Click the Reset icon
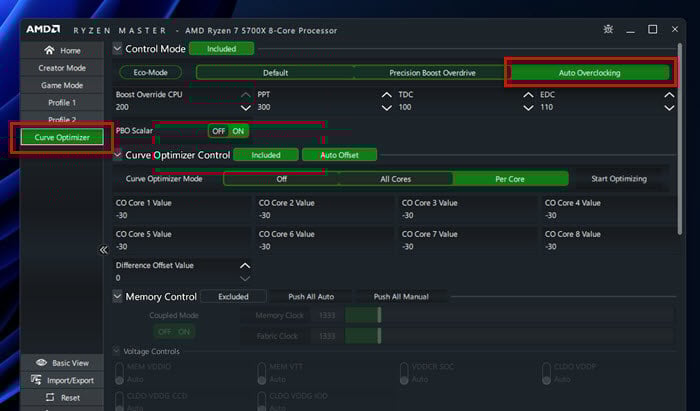The image size is (700, 411). (x=50, y=397)
